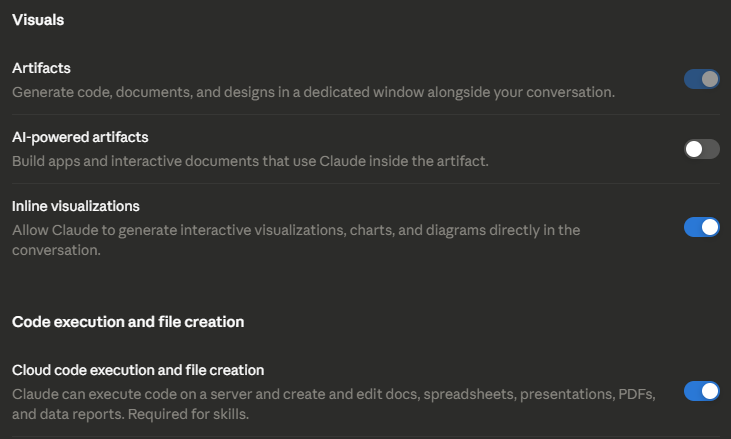The height and width of the screenshot is (439, 731).
Task: Click the 'Allow Claude to generate interactive visualizations' text
Action: 296,240
